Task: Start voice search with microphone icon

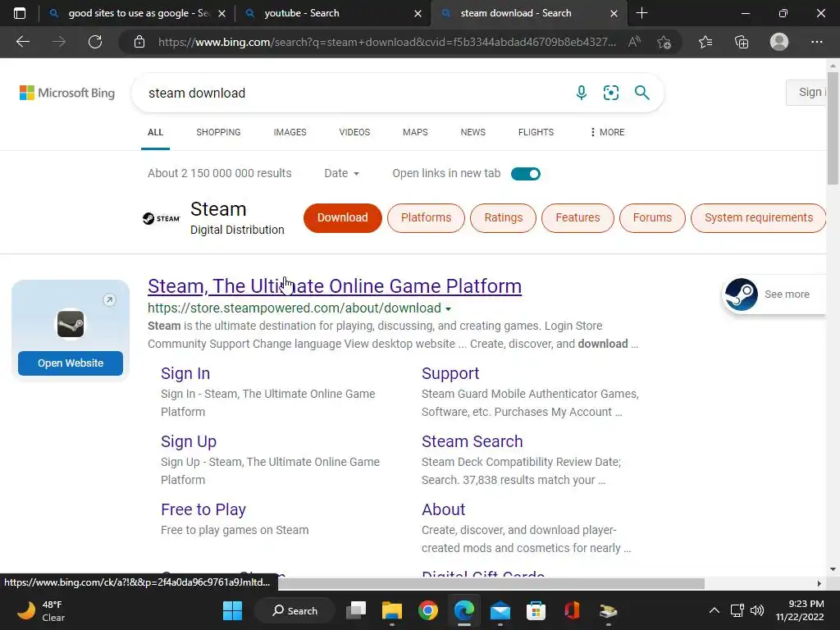Action: (x=582, y=93)
